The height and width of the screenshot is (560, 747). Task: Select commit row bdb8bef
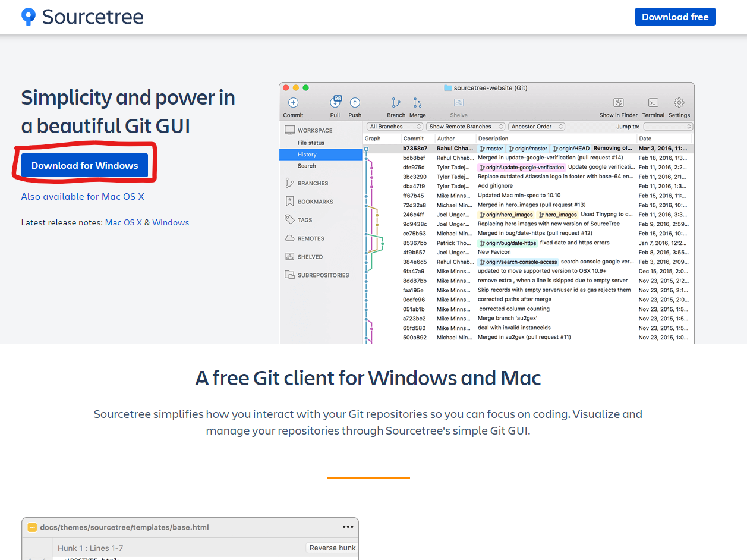[x=528, y=158]
